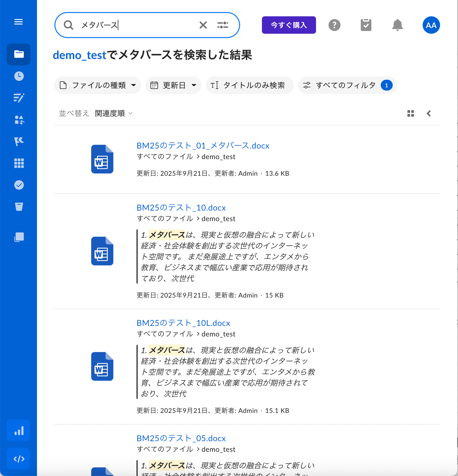458x476 pixels.
Task: Open the code/developer icon at bottom left
Action: click(18, 459)
